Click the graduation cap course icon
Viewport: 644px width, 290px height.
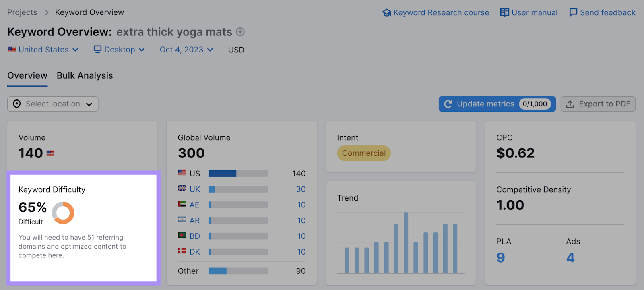(x=387, y=13)
